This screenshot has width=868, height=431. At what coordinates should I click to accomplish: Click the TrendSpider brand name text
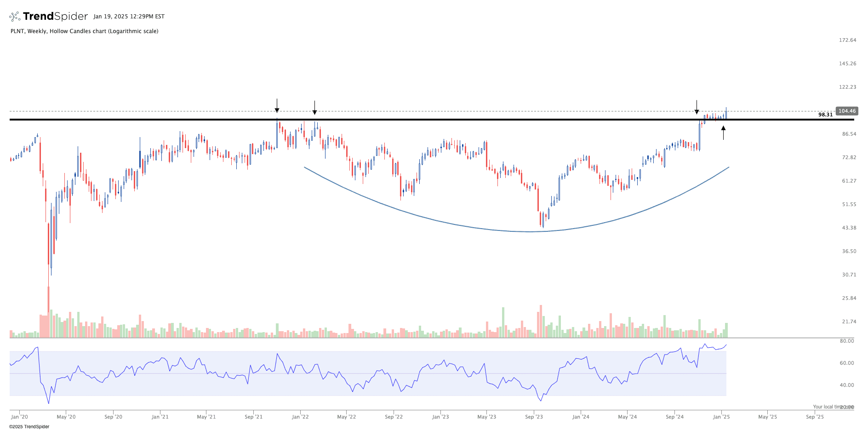55,17
